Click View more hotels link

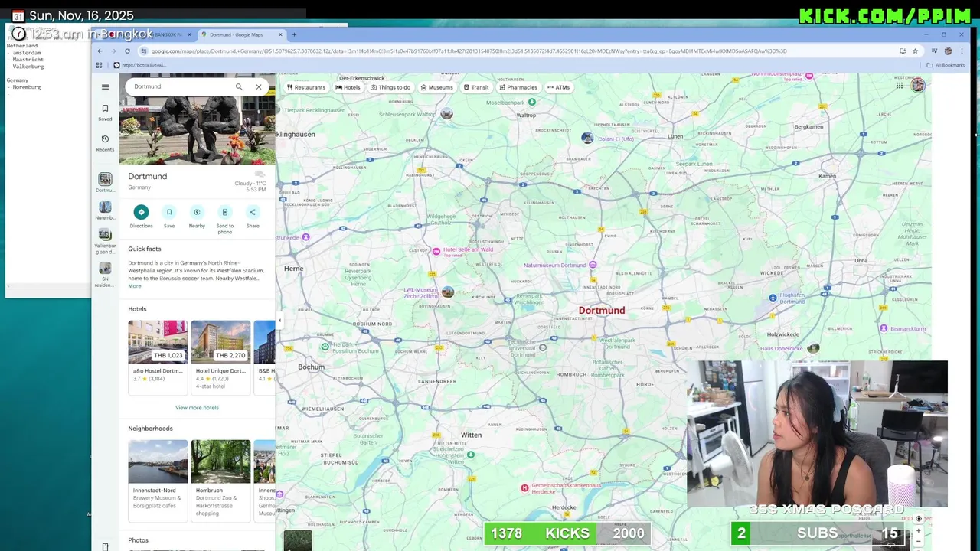(197, 408)
